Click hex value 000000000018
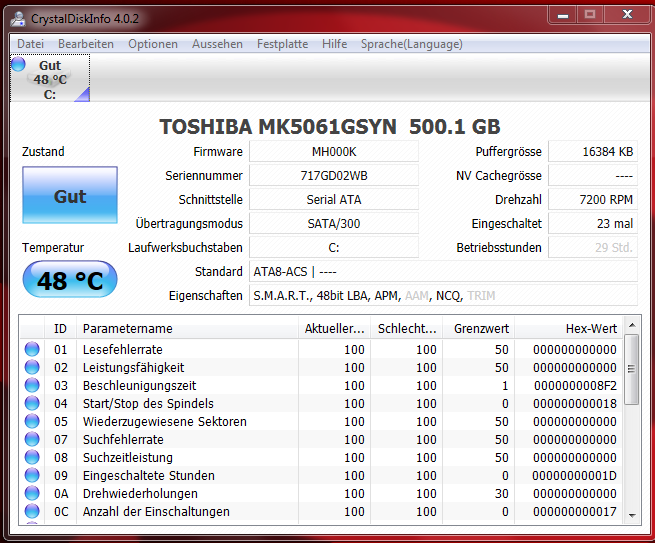 575,403
